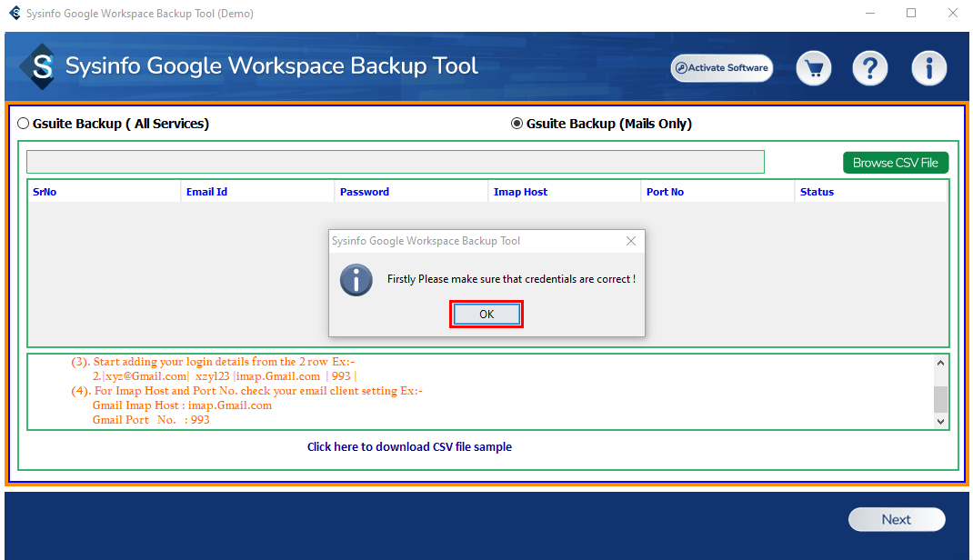Open the about info icon in header
973x560 pixels.
(x=928, y=68)
